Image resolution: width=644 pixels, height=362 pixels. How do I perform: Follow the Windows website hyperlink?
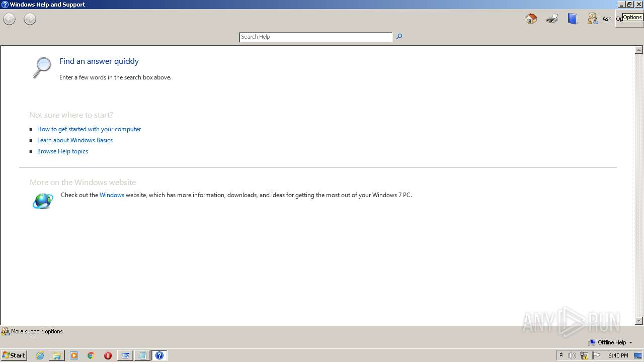[x=112, y=195]
